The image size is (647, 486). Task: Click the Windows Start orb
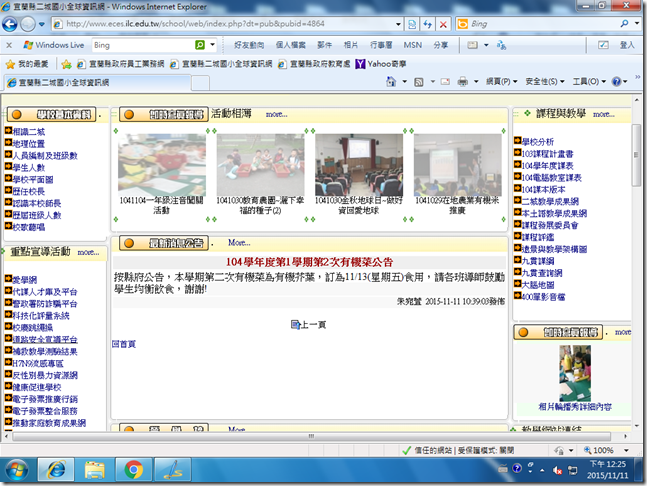coord(20,469)
